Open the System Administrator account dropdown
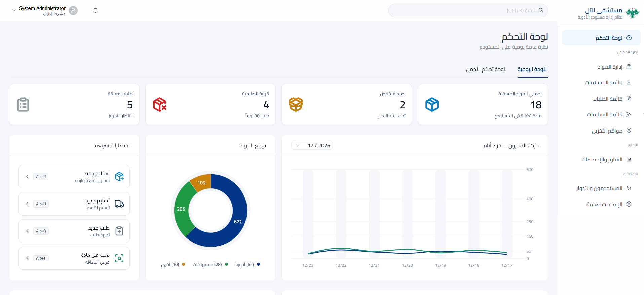Screen dimensions: 644x295 coord(45,11)
